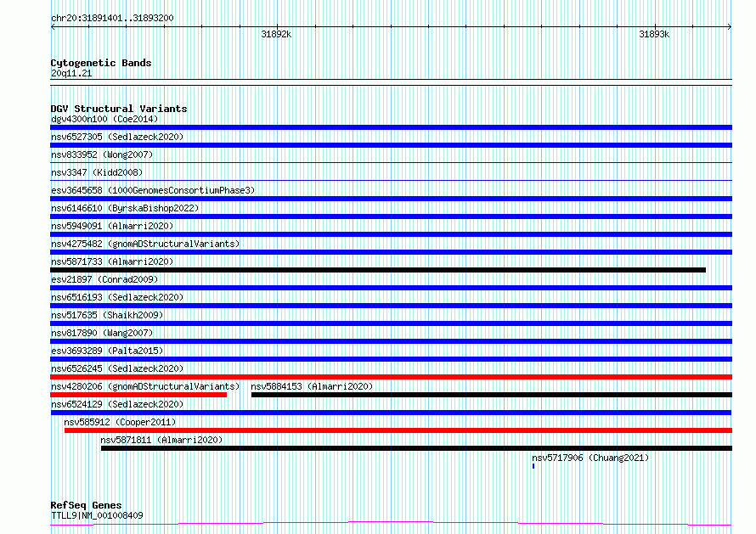The image size is (756, 534).
Task: Open nsv6526245 (Sedlazeck2020) variant label
Action: click(117, 368)
